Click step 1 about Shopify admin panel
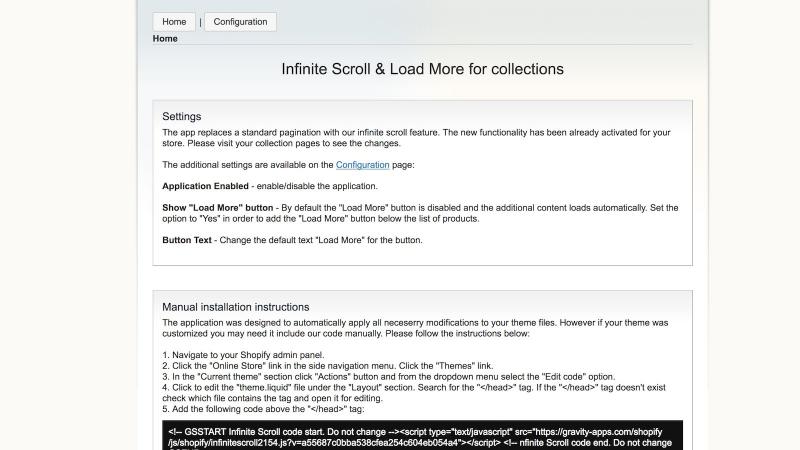 click(243, 355)
